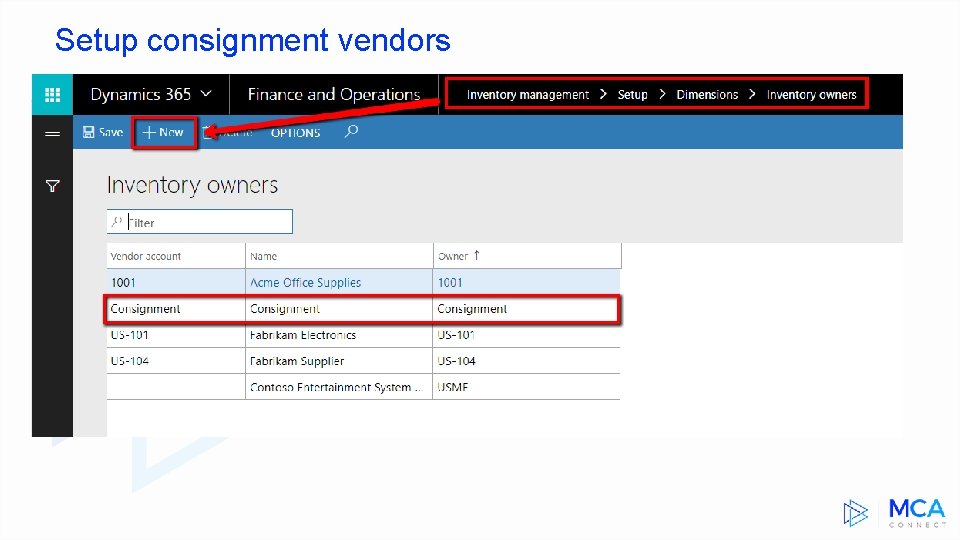The image size is (960, 540).
Task: Click the Save button
Action: [x=103, y=132]
